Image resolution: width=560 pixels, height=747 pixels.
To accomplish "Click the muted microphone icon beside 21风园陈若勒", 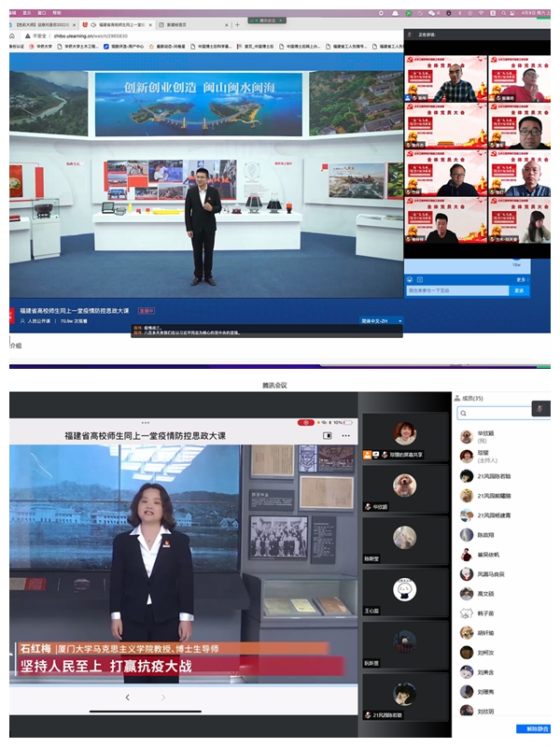I will click(369, 713).
